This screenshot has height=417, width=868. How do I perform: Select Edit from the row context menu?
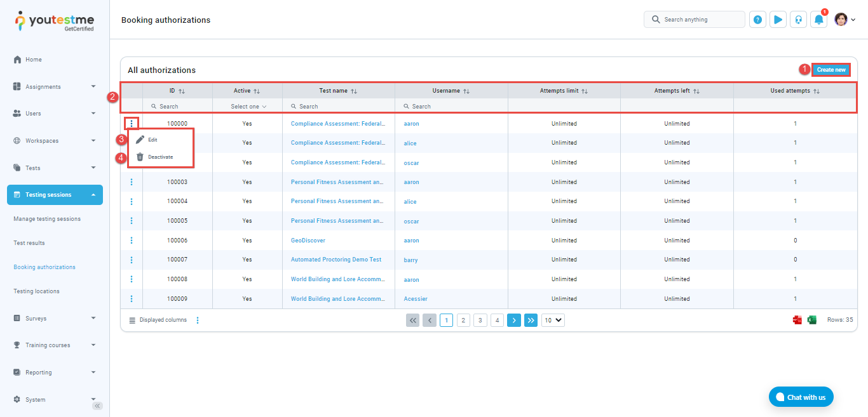(153, 140)
